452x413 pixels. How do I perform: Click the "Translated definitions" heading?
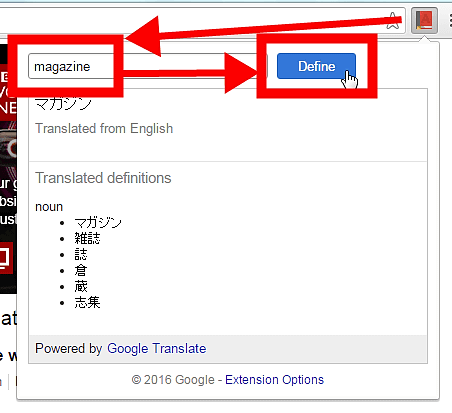[x=103, y=178]
